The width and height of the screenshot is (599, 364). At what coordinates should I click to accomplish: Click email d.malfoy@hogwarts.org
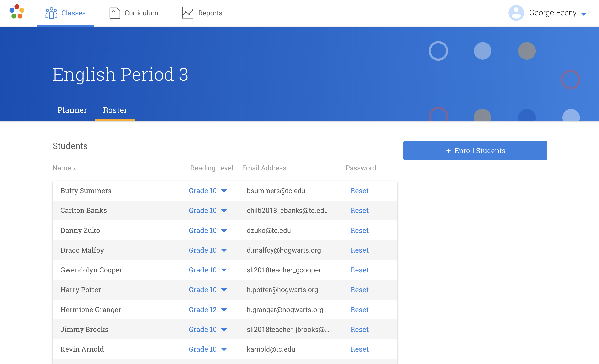[284, 250]
